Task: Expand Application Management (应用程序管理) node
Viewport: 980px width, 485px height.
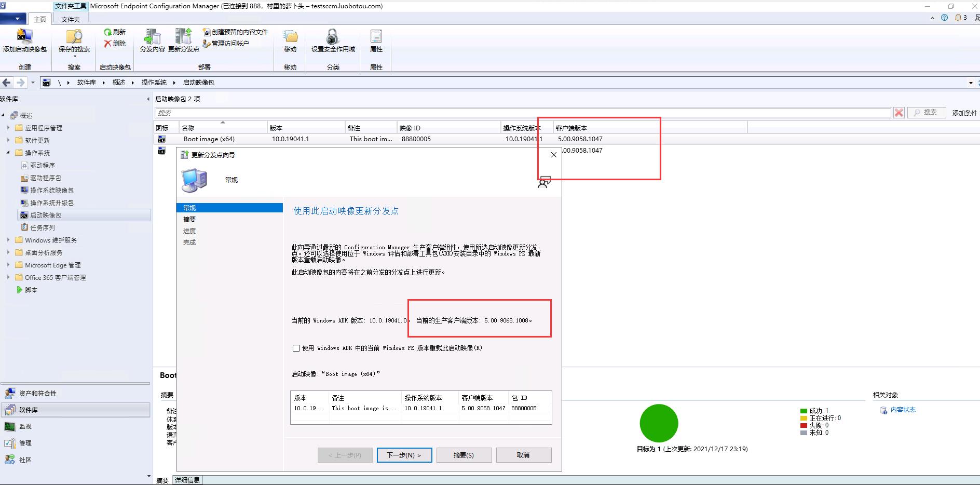Action: pyautogui.click(x=8, y=128)
